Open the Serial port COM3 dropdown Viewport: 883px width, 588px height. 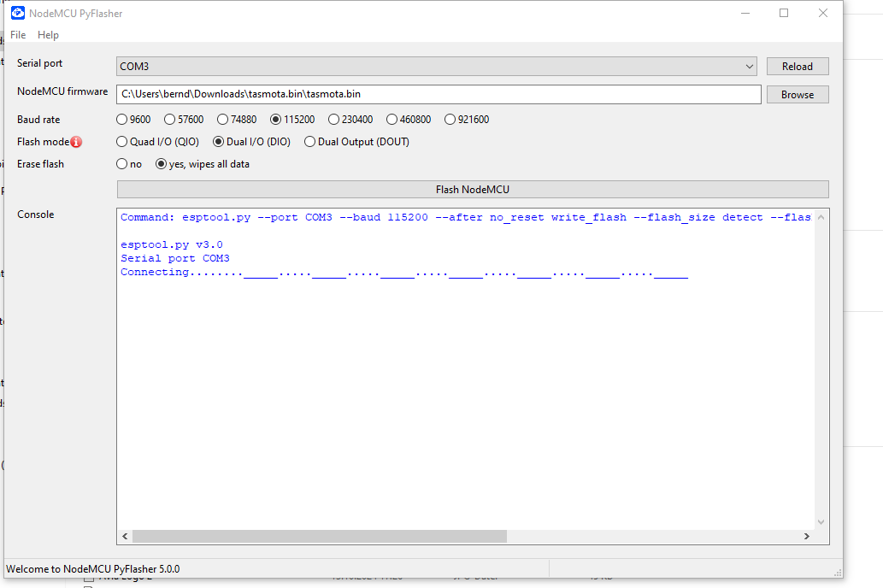pyautogui.click(x=437, y=67)
